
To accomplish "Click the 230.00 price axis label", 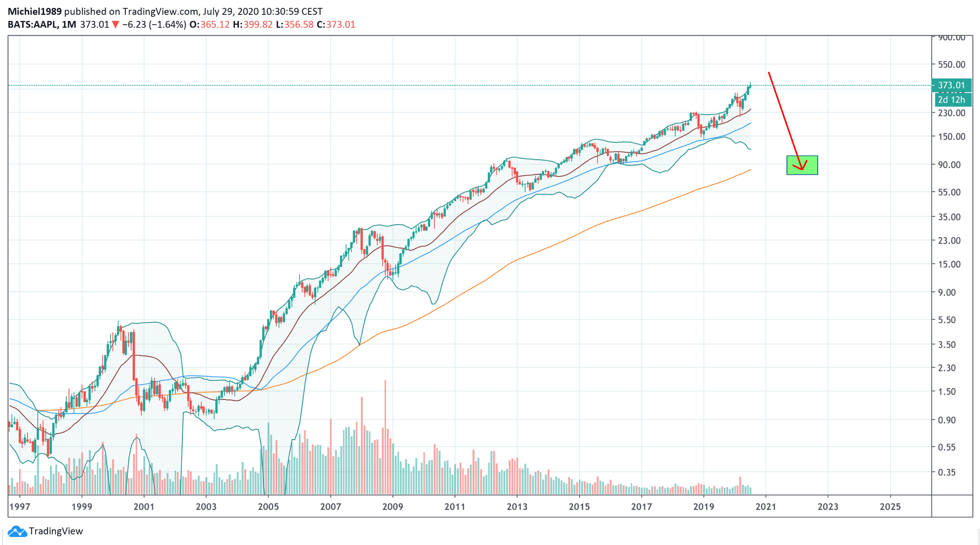I will click(951, 113).
